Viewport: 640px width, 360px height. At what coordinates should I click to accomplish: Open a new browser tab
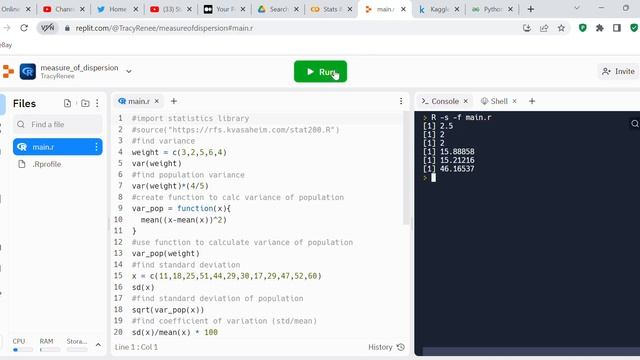[x=531, y=9]
